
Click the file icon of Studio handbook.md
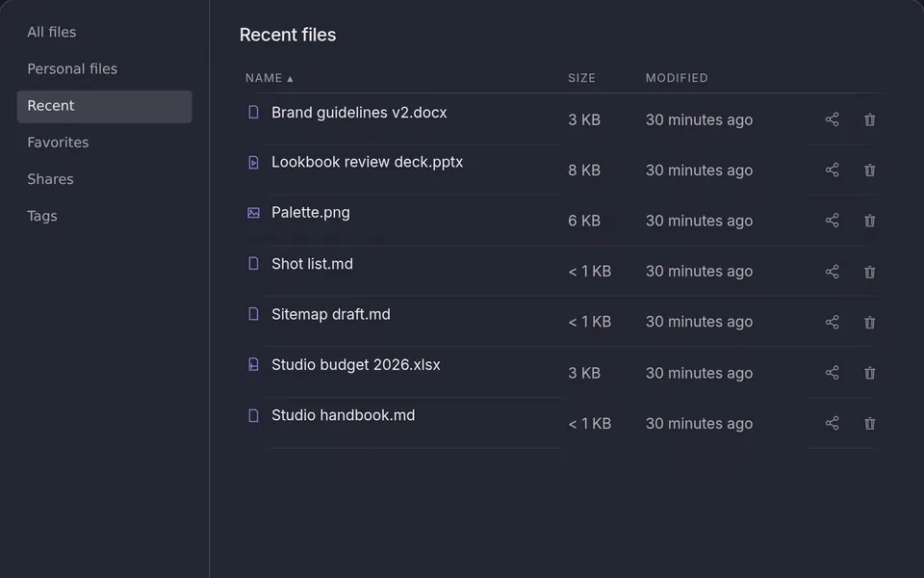253,415
